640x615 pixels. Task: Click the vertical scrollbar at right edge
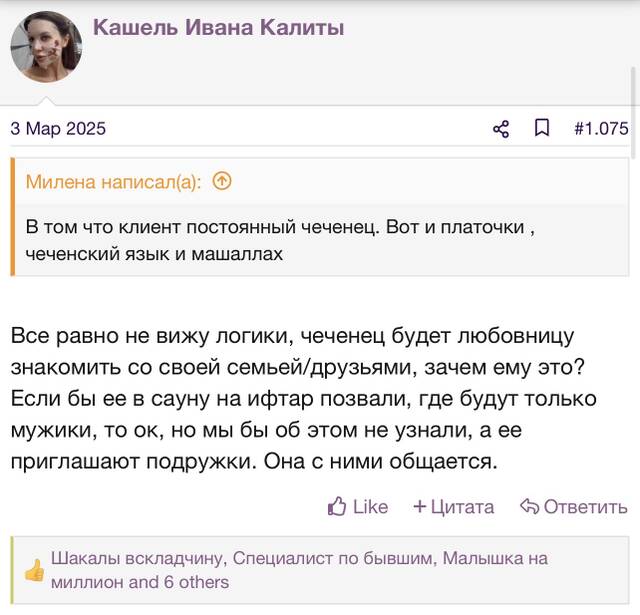[x=633, y=112]
